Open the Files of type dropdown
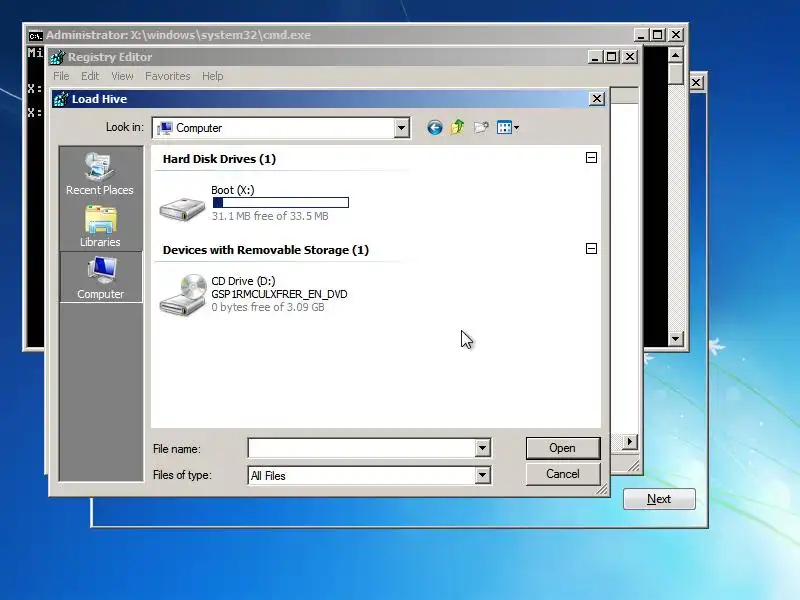The image size is (800, 600). click(x=482, y=476)
